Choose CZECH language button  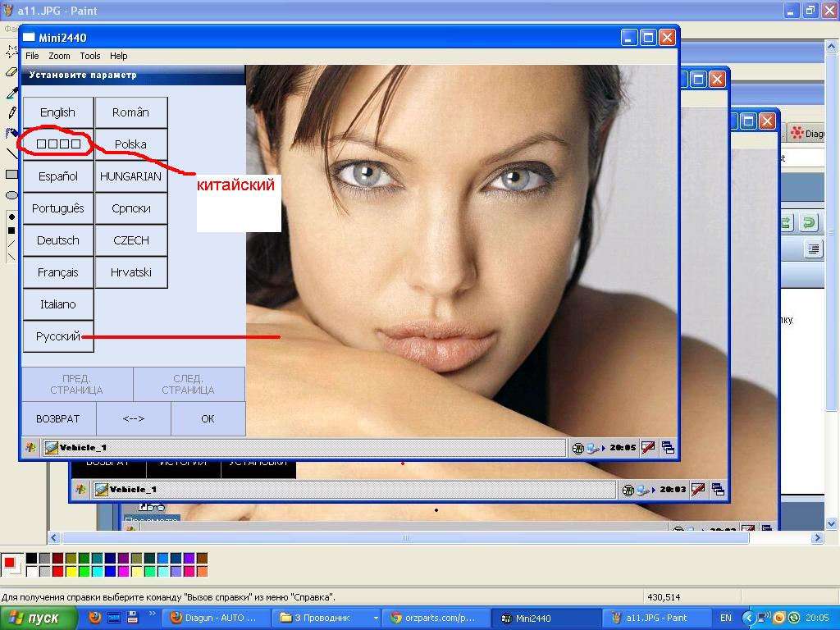click(x=131, y=240)
